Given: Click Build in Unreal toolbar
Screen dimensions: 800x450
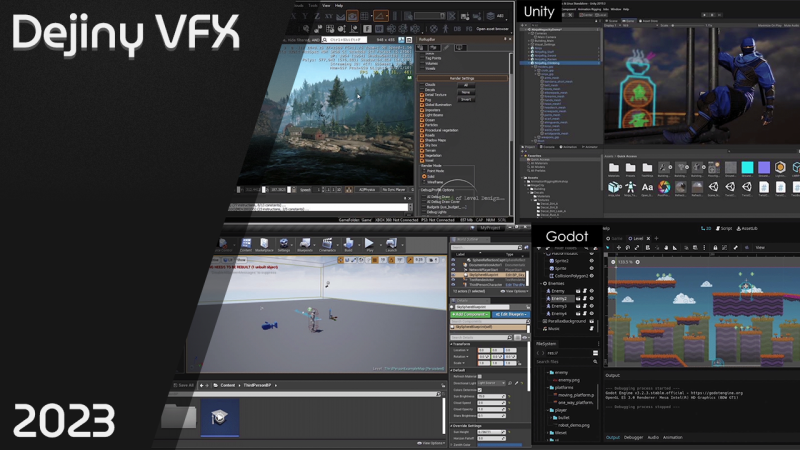Looking at the screenshot, I should click(x=348, y=245).
